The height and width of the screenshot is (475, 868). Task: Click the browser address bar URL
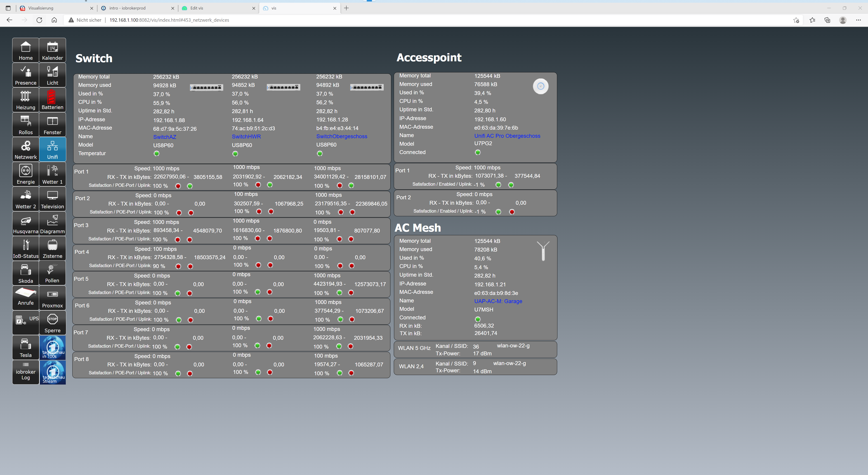pos(169,20)
